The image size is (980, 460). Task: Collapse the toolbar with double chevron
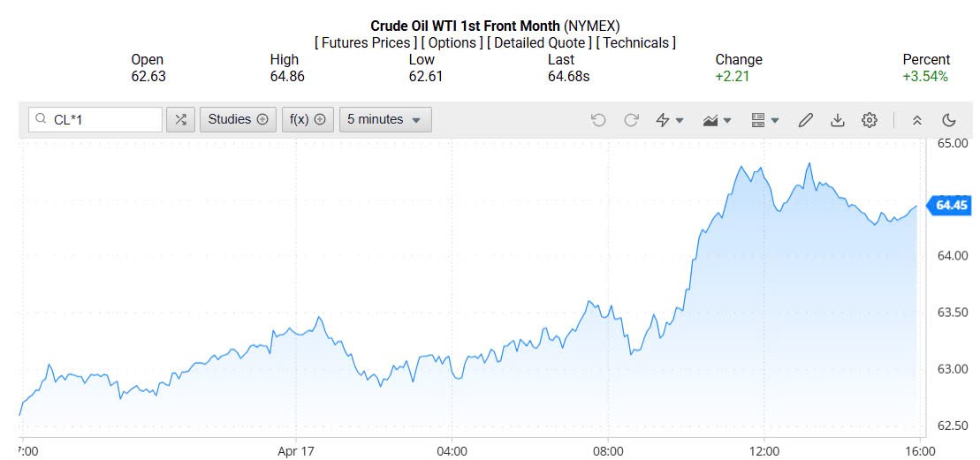point(917,120)
